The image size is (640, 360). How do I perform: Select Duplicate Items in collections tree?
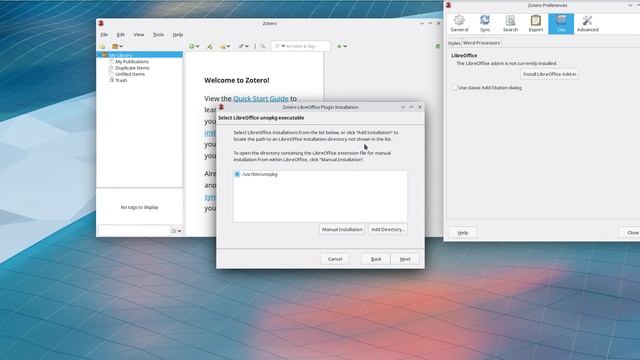point(132,68)
